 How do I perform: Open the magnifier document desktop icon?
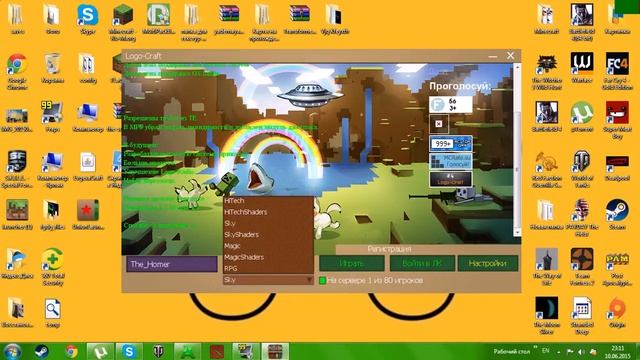[52, 312]
